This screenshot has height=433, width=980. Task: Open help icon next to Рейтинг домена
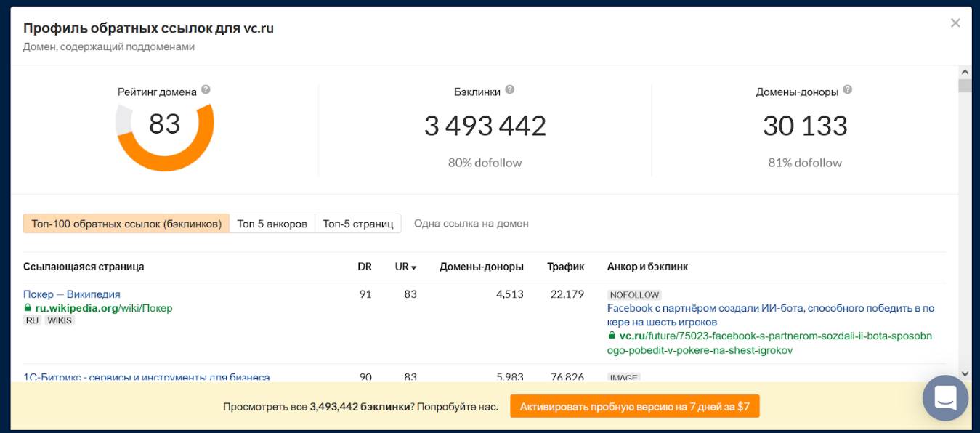(x=206, y=89)
